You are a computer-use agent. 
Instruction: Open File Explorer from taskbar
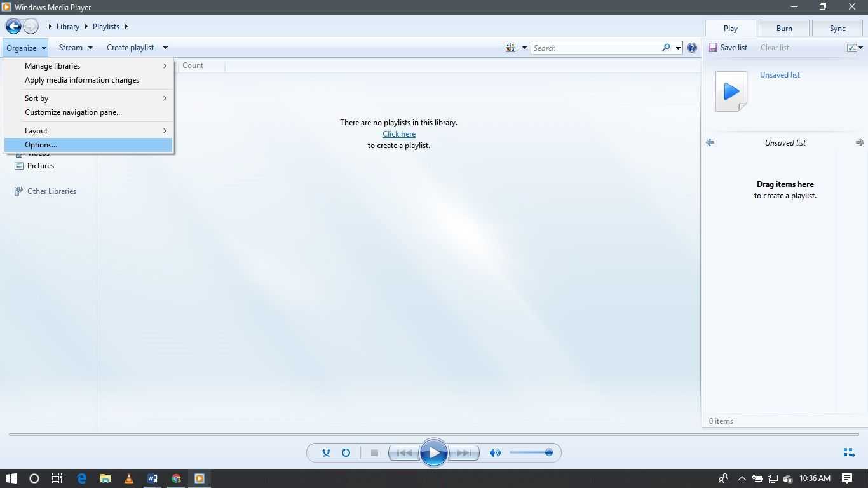tap(105, 478)
